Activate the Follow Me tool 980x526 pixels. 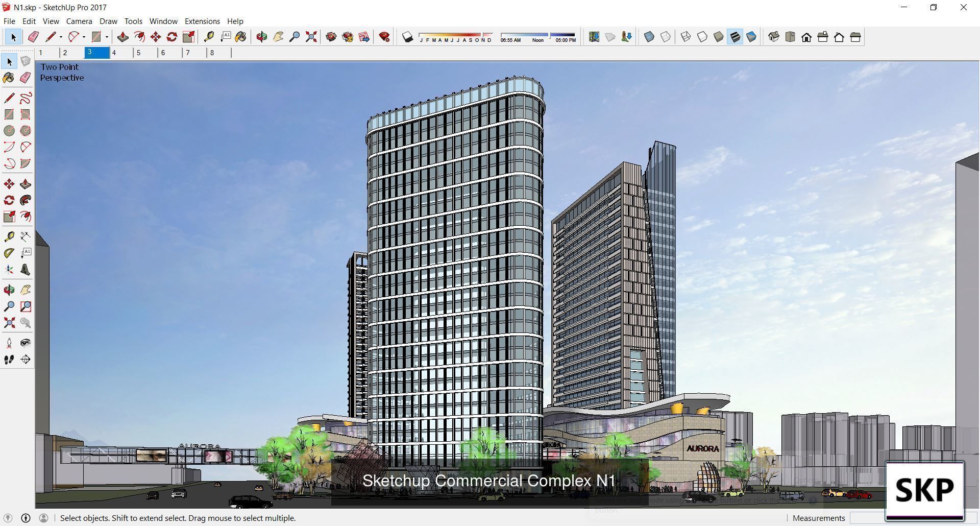pyautogui.click(x=26, y=200)
